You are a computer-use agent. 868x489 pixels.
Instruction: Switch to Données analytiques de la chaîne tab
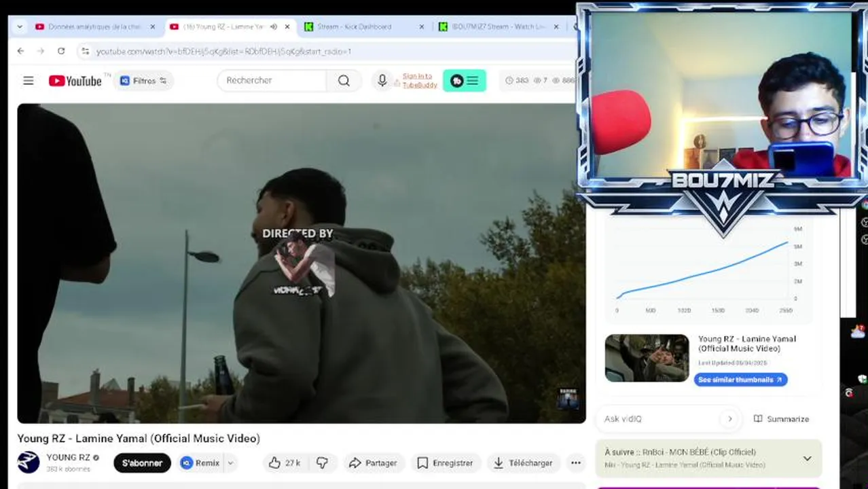(95, 26)
